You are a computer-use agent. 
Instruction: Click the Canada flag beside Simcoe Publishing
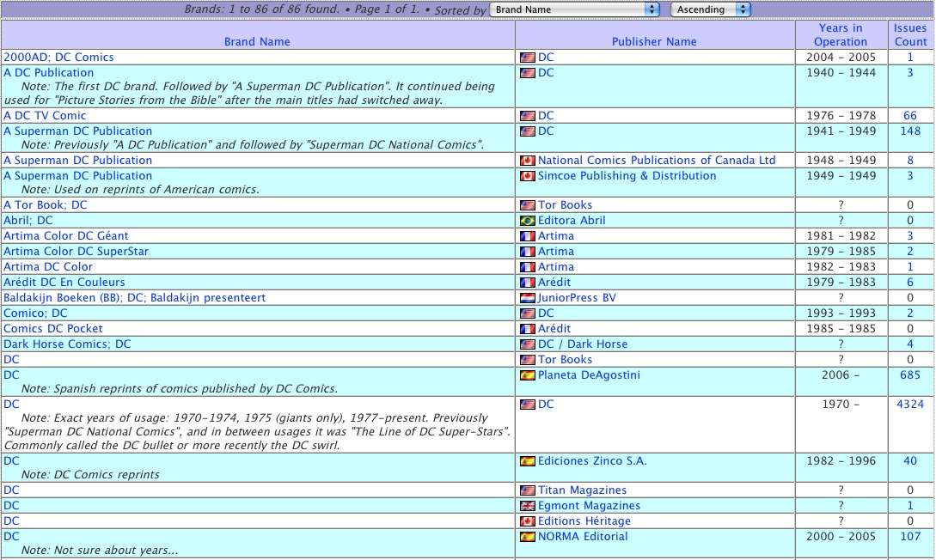click(527, 176)
